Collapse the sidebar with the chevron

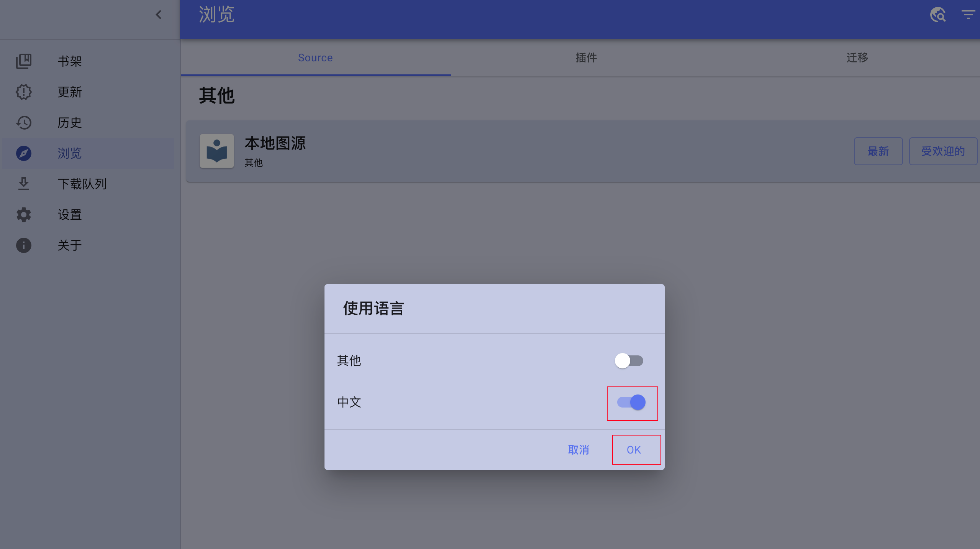coord(159,15)
